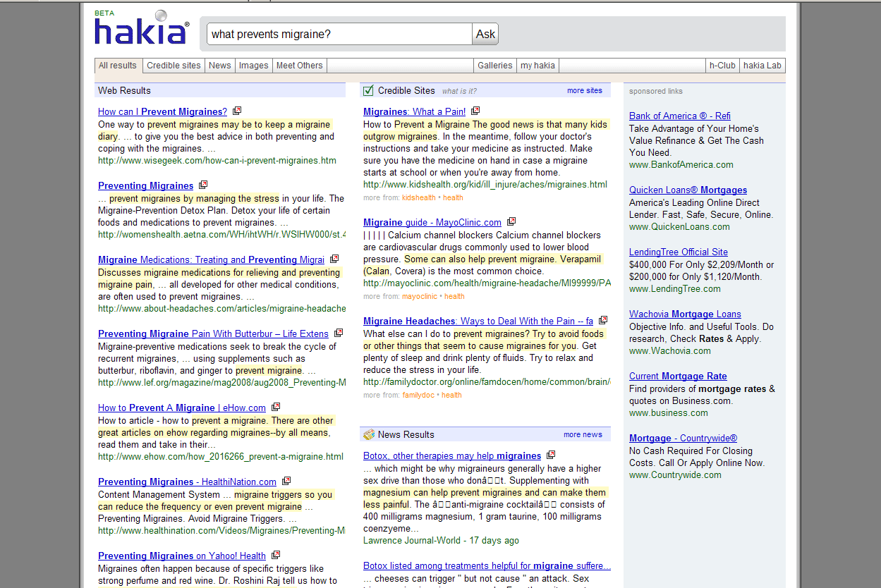Click new-window icon next to 'Migraines: What a Pain!'
Viewport: 881px width, 588px height.
(475, 111)
